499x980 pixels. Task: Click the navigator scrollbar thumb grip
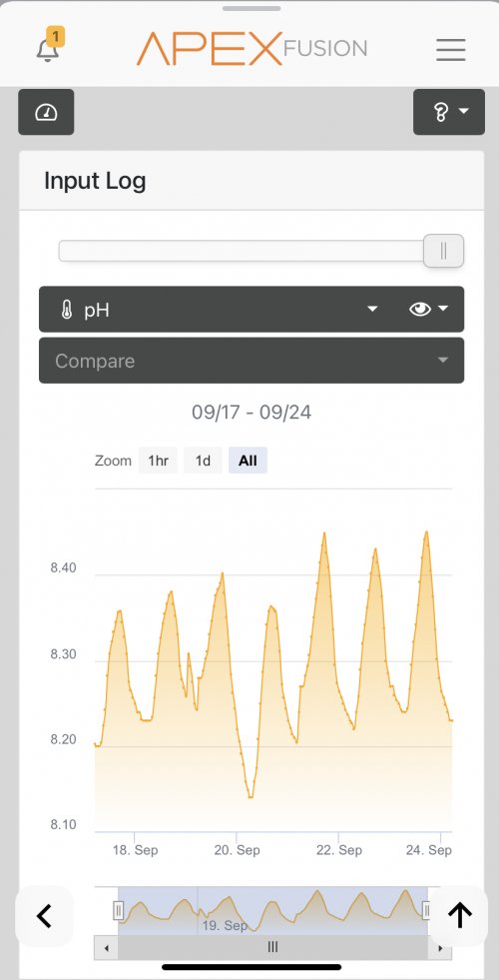pyautogui.click(x=272, y=947)
